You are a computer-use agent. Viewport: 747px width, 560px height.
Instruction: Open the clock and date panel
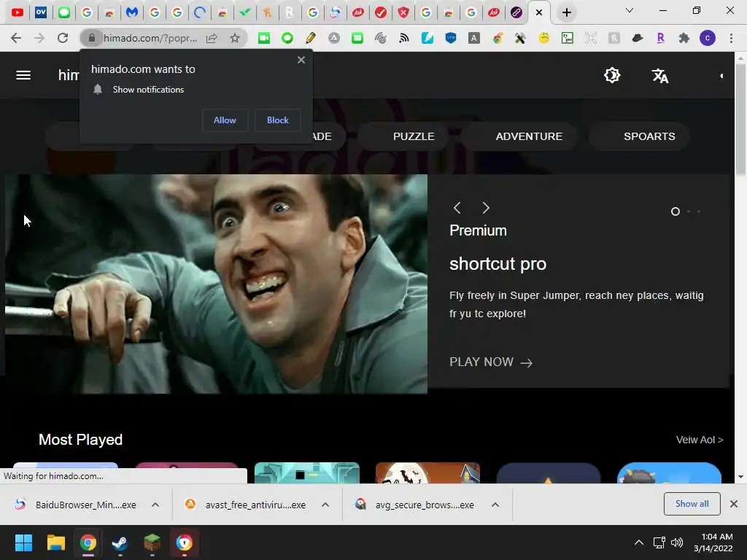pyautogui.click(x=713, y=542)
